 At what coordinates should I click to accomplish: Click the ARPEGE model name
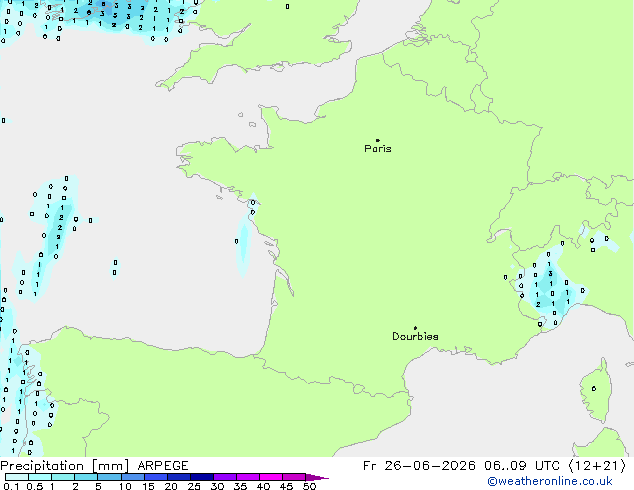[163, 466]
